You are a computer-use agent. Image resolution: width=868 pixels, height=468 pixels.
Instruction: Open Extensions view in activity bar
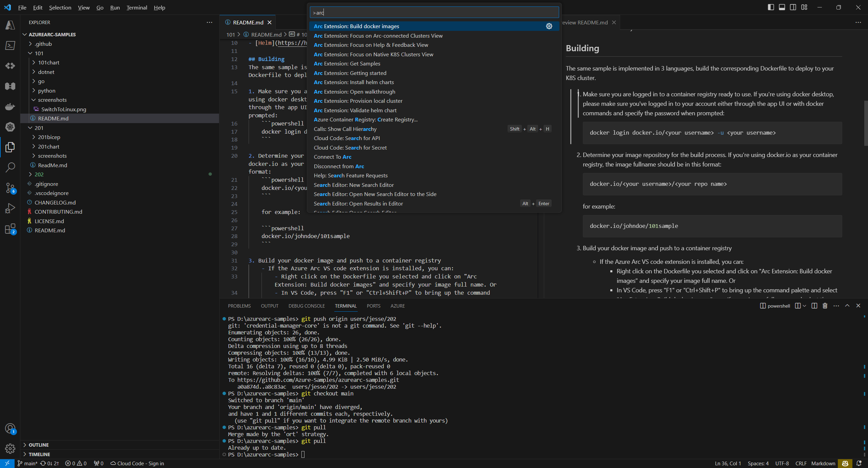point(10,229)
